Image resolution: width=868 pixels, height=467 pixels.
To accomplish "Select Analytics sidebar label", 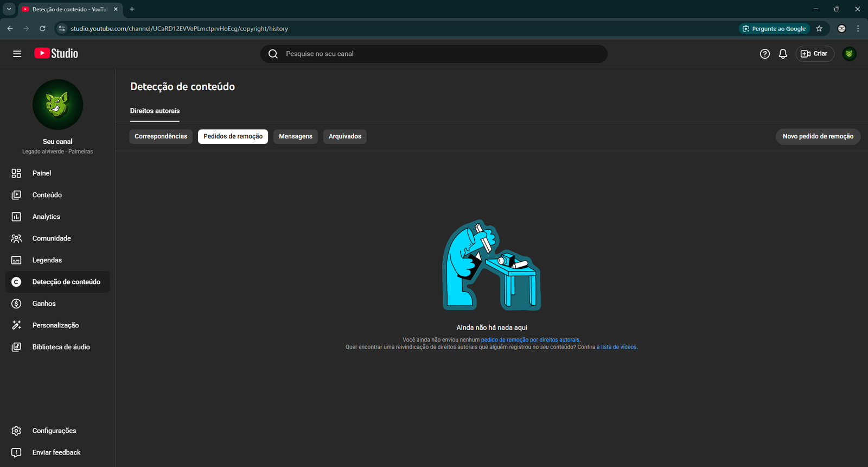I will tap(46, 217).
